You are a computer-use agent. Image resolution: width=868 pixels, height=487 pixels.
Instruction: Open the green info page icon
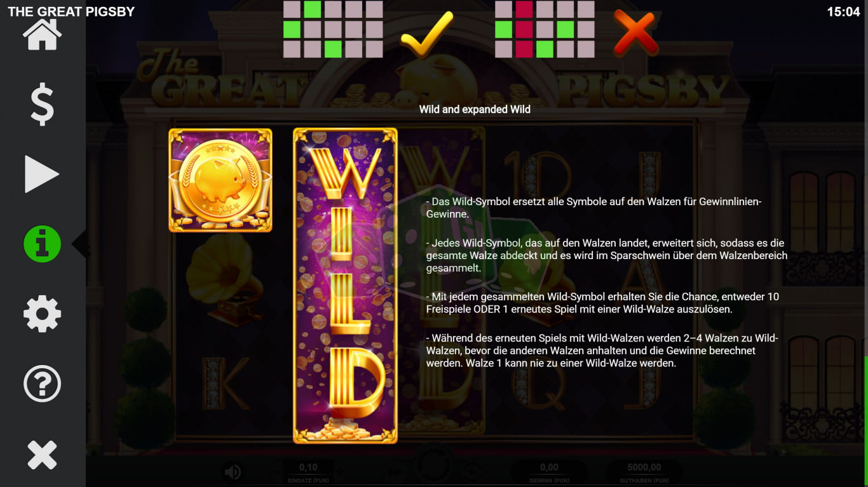(x=42, y=244)
